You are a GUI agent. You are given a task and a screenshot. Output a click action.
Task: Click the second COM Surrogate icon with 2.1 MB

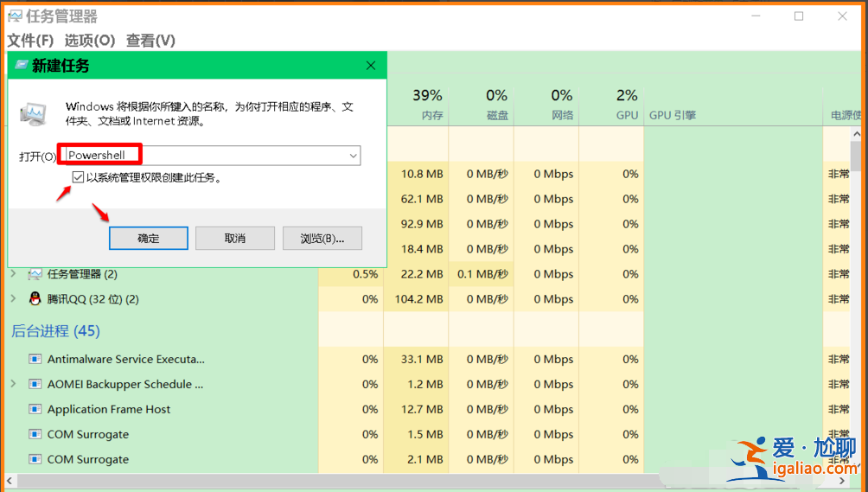pyautogui.click(x=35, y=459)
